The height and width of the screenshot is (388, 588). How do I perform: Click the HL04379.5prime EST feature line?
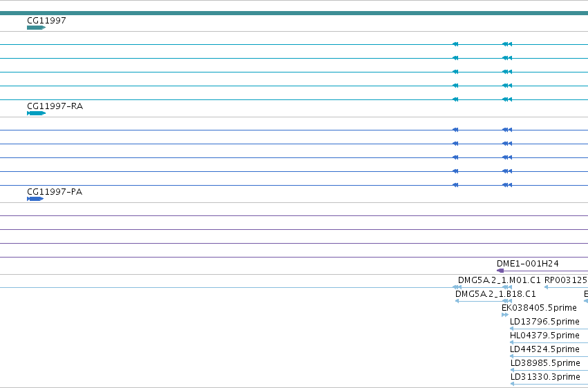pos(549,342)
